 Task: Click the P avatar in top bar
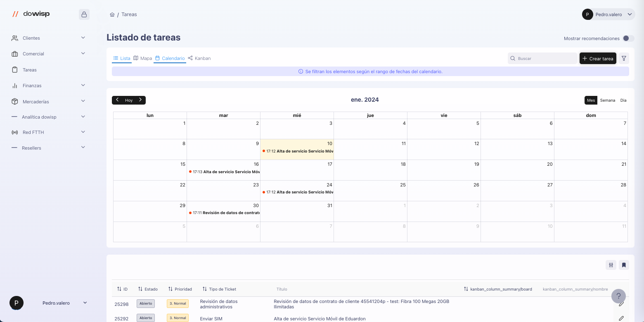[587, 14]
